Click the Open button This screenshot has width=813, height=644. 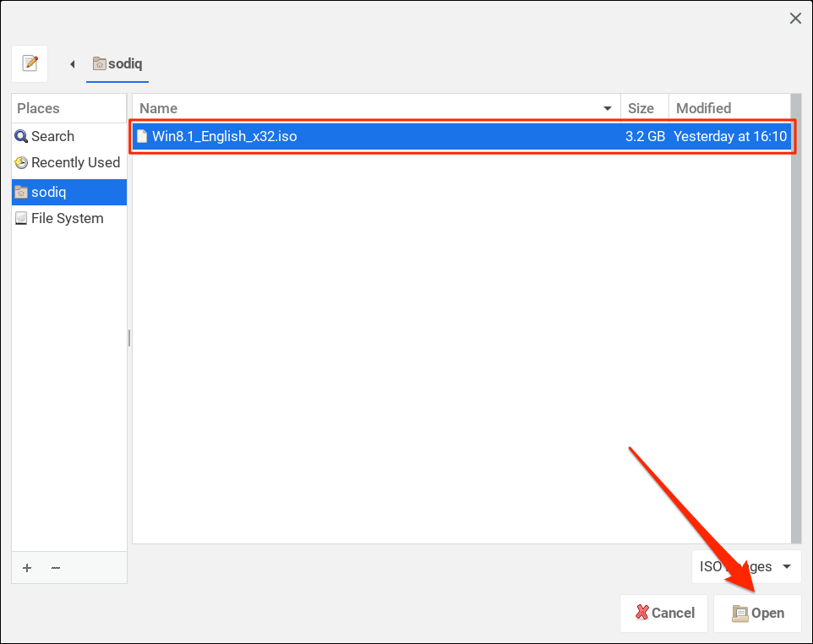[757, 613]
